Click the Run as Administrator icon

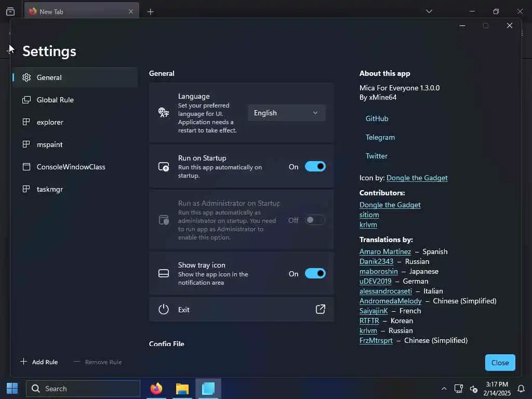point(164,220)
